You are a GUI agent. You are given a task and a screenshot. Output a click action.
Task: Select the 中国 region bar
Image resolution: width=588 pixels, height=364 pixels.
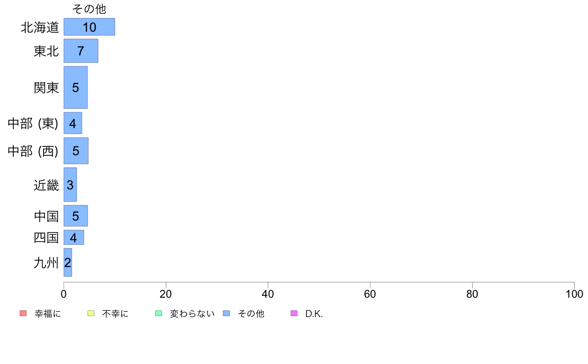point(76,216)
